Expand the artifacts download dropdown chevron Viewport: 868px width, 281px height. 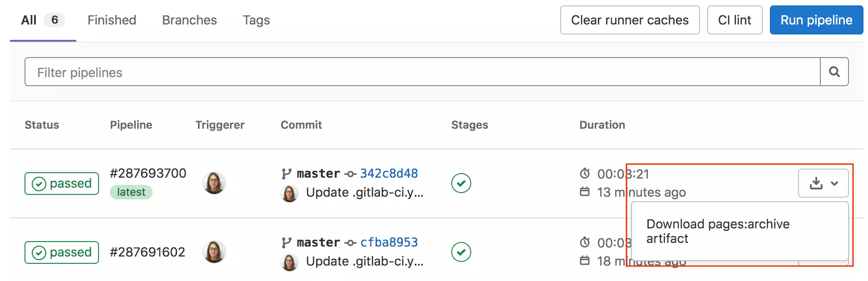tap(834, 184)
